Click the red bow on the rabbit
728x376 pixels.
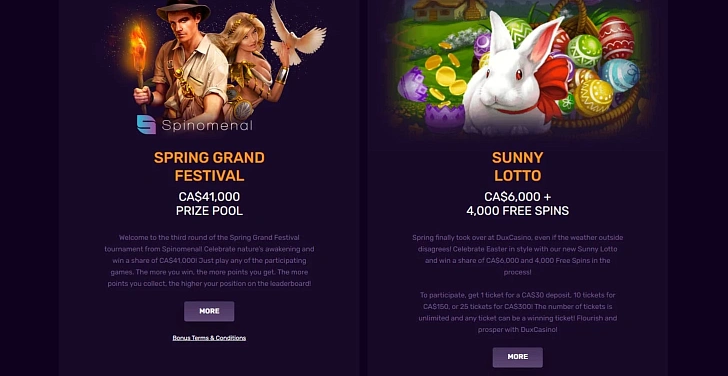point(552,86)
